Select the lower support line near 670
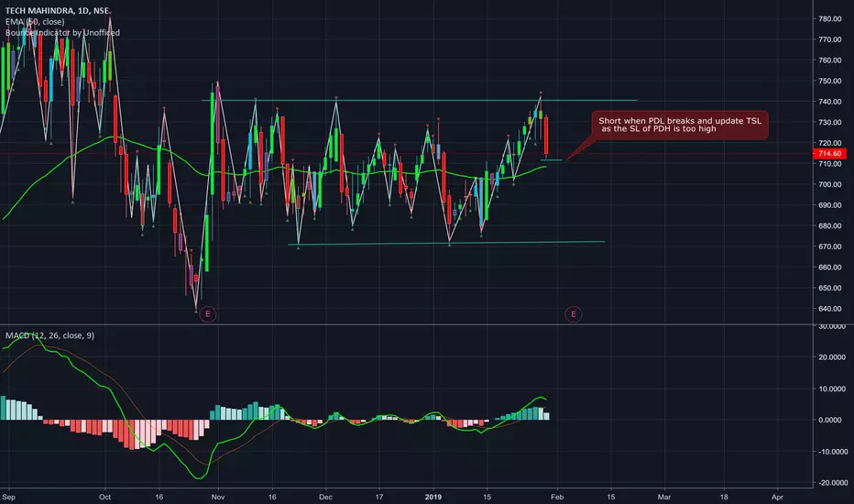Viewport: 854px width, 504px height. click(x=446, y=243)
